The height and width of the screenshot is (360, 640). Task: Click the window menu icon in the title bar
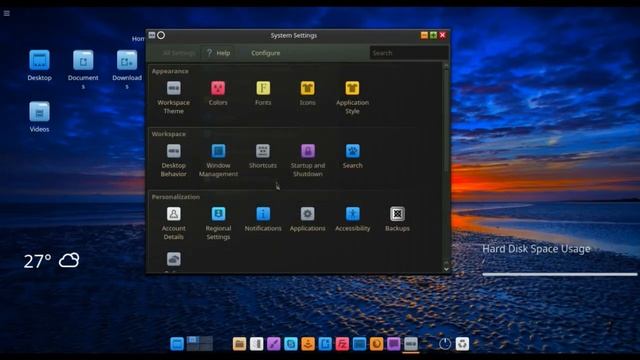click(152, 35)
